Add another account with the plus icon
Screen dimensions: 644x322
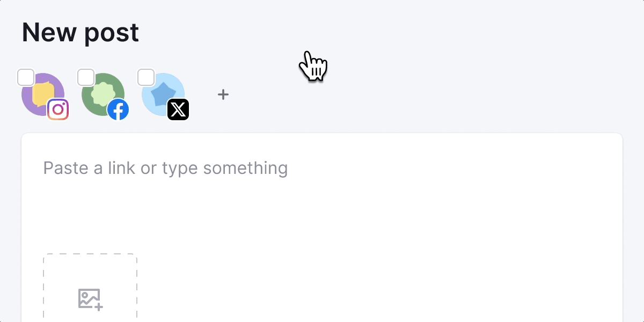pos(223,95)
